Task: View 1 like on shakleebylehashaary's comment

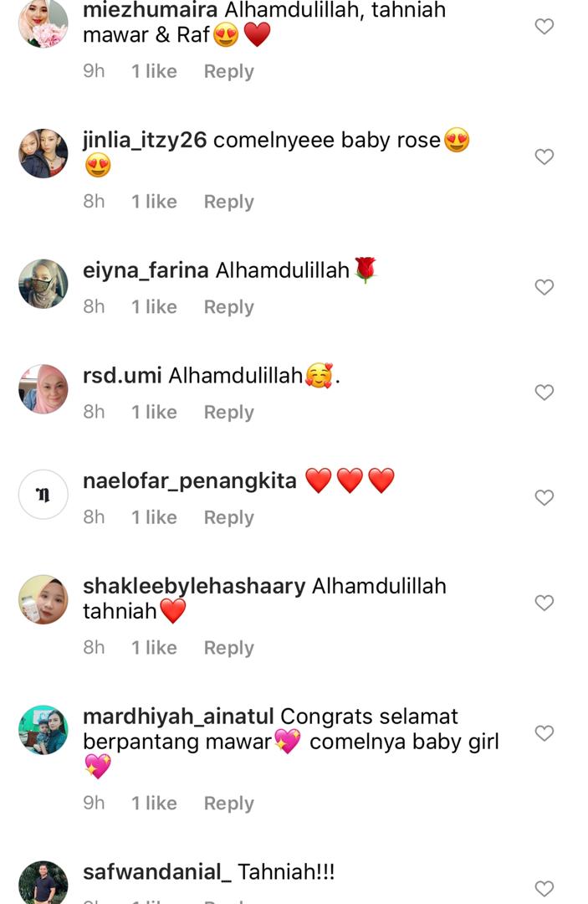Action: (x=154, y=648)
